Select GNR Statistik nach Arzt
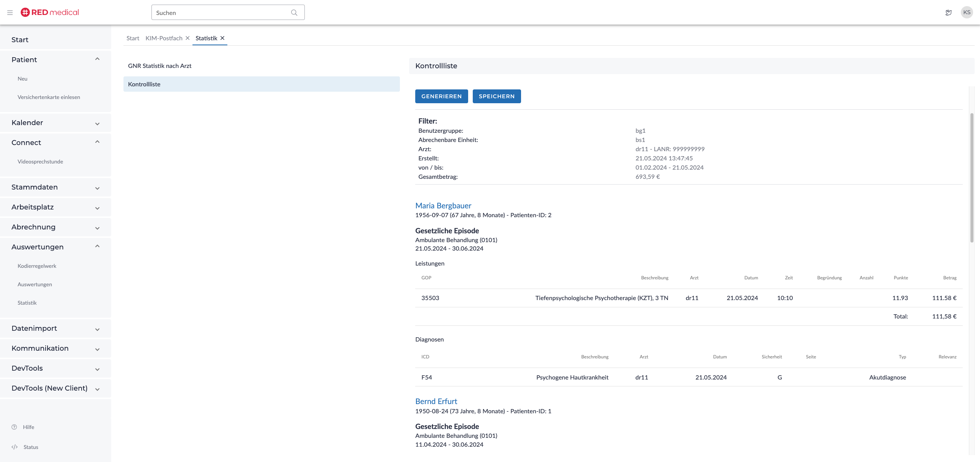 click(x=160, y=66)
